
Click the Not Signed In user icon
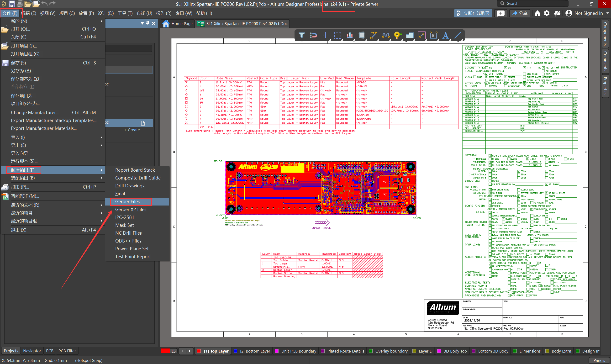pos(569,13)
